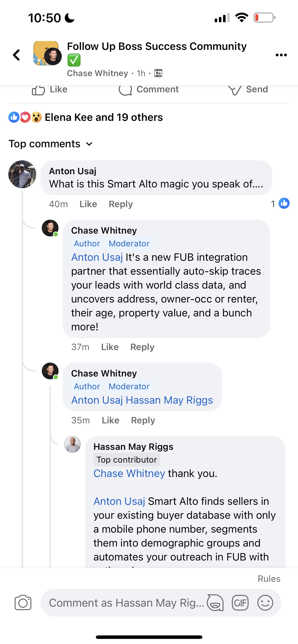Open the GIF picker
Screen dimensions: 298x644
[x=240, y=603]
